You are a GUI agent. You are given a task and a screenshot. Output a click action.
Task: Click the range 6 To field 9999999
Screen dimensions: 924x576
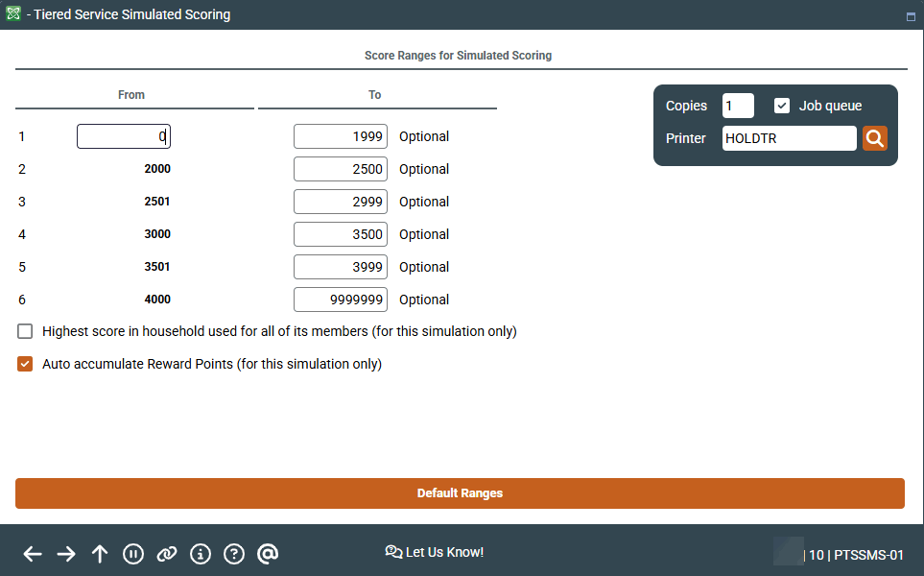click(340, 300)
